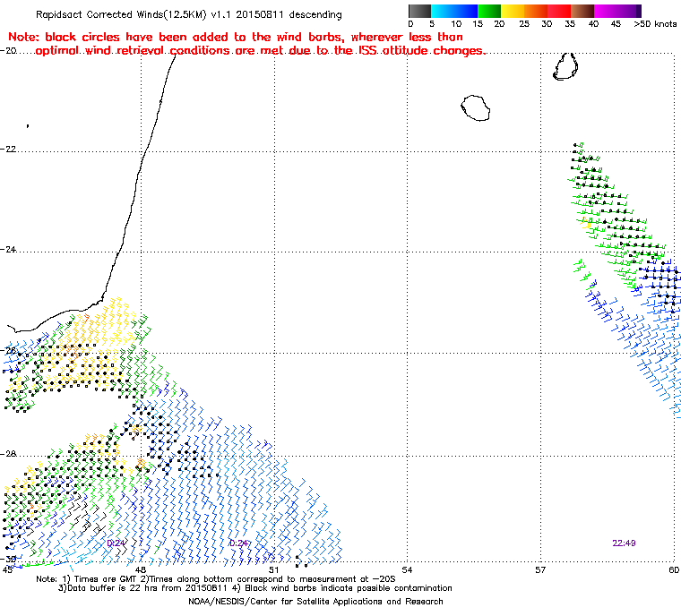The width and height of the screenshot is (681, 616).
Task: Click the legend label '25'
Action: 524,24
